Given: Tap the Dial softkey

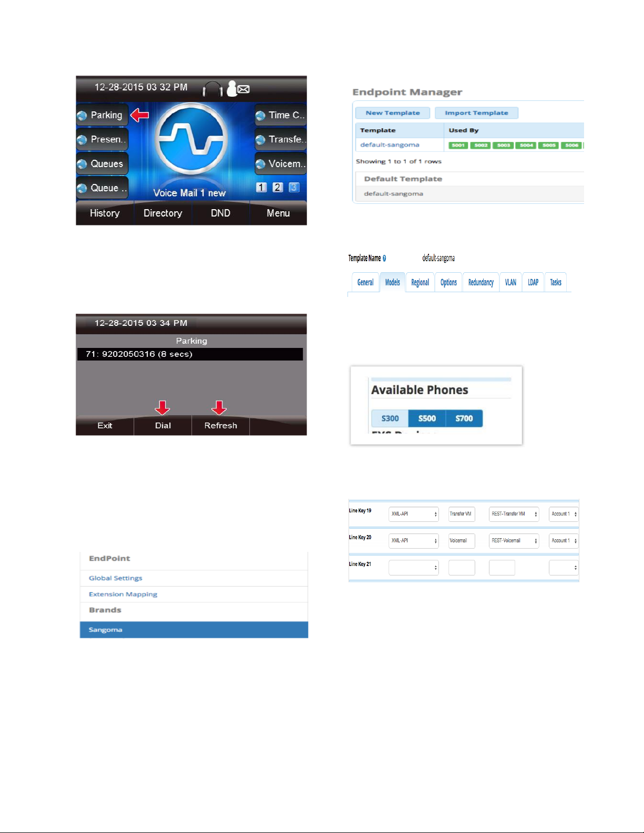Looking at the screenshot, I should pos(163,426).
